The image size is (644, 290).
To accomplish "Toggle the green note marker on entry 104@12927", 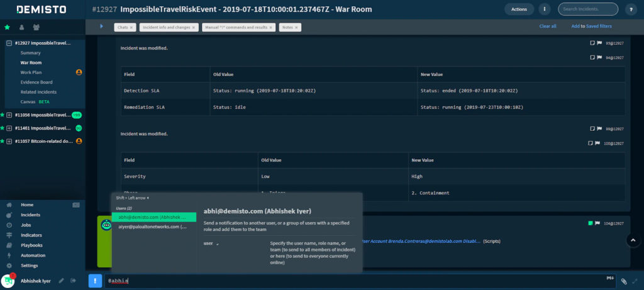I will (591, 223).
